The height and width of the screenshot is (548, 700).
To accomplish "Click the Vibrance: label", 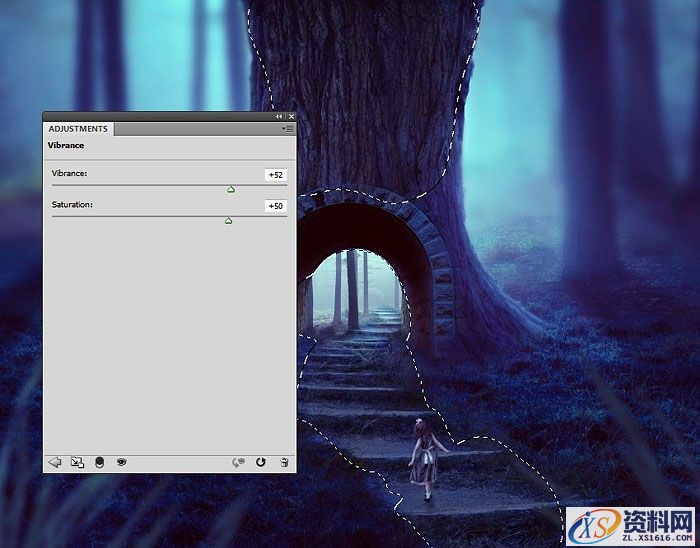I will [x=70, y=174].
